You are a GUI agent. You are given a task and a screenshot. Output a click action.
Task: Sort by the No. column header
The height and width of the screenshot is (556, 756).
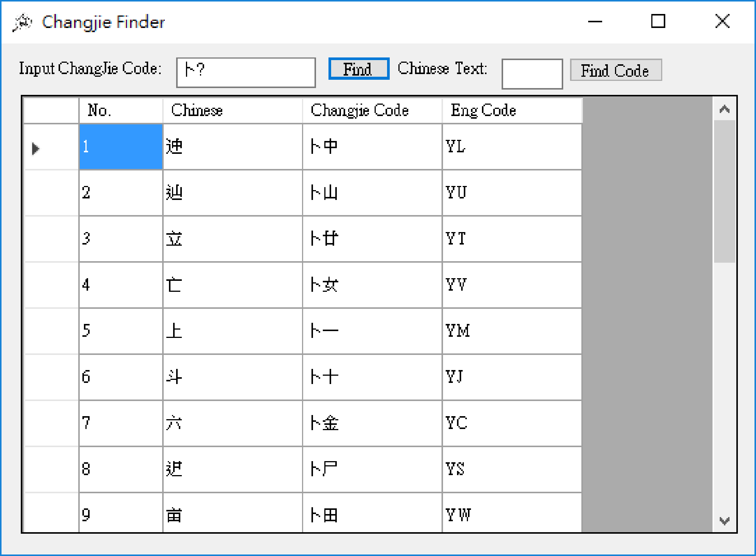121,110
